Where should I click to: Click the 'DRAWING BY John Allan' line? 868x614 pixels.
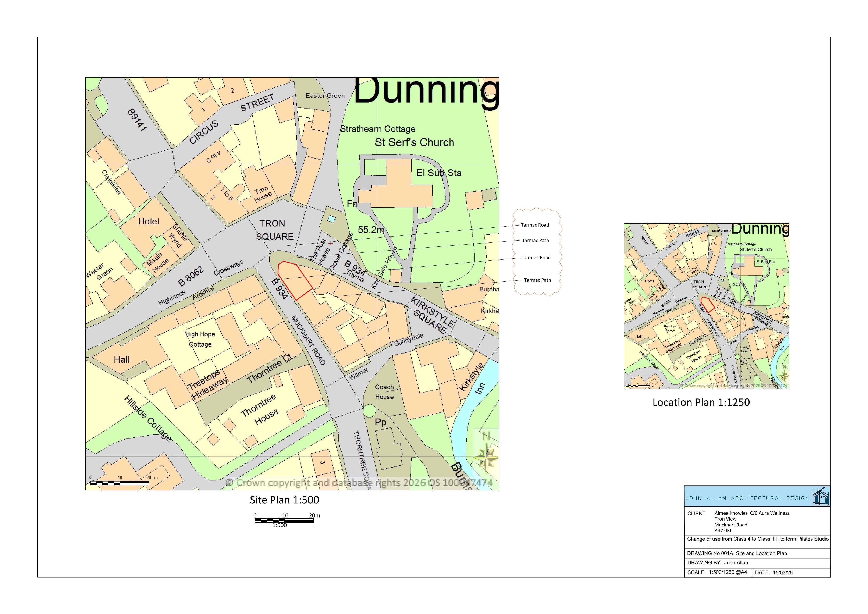[718, 562]
